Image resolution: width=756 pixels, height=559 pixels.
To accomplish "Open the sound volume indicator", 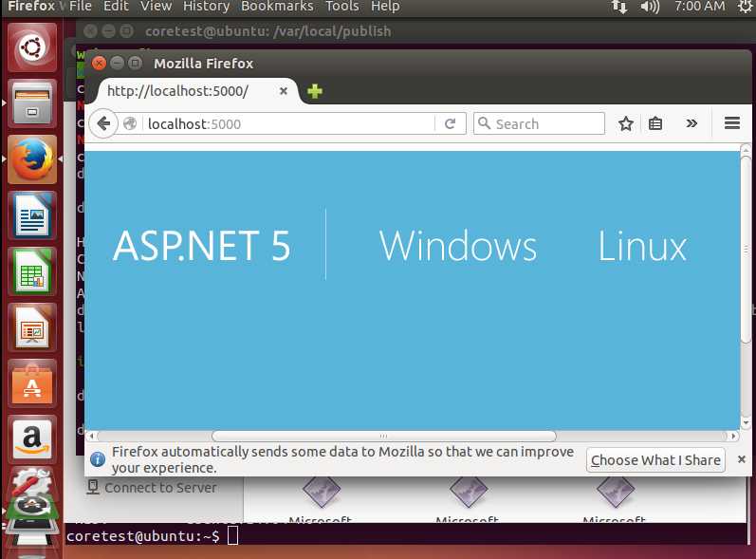I will [650, 7].
